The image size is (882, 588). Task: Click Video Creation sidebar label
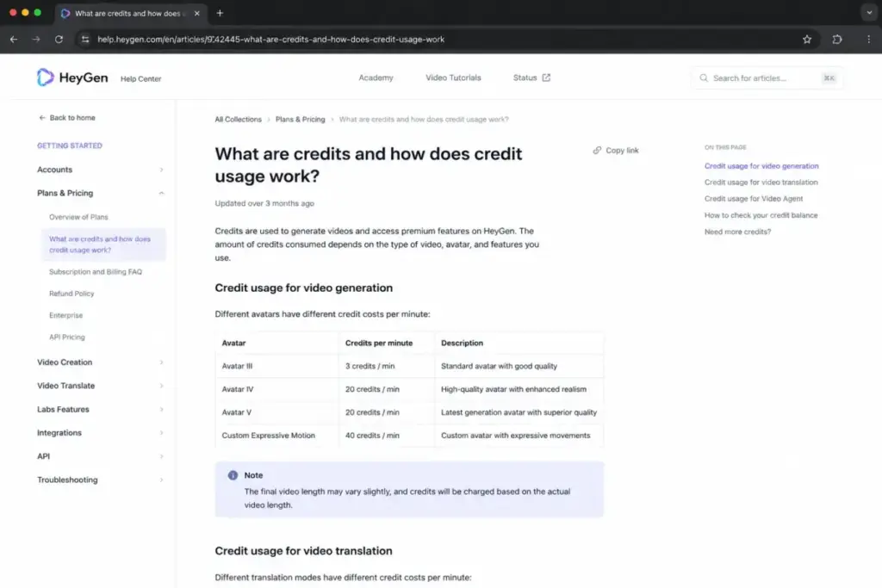(65, 362)
